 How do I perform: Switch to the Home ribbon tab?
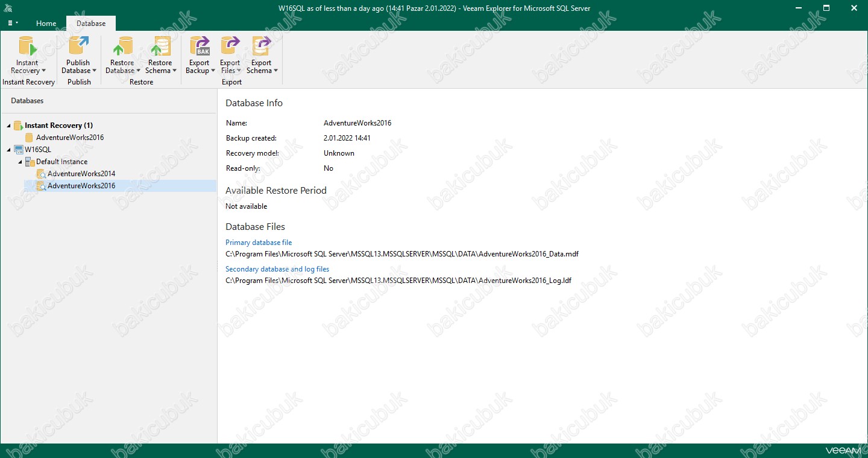coord(46,24)
